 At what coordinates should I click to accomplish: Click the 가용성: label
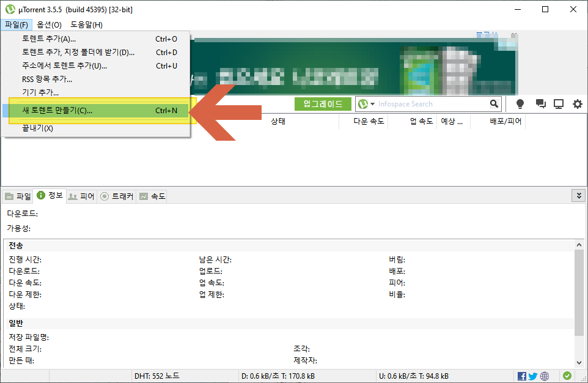click(x=19, y=228)
